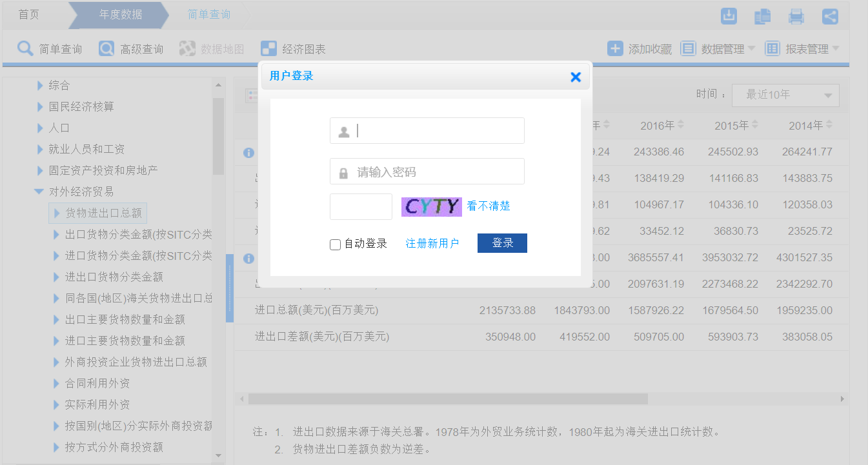Click 看不清楚 to refresh captcha
868x465 pixels.
(x=489, y=206)
